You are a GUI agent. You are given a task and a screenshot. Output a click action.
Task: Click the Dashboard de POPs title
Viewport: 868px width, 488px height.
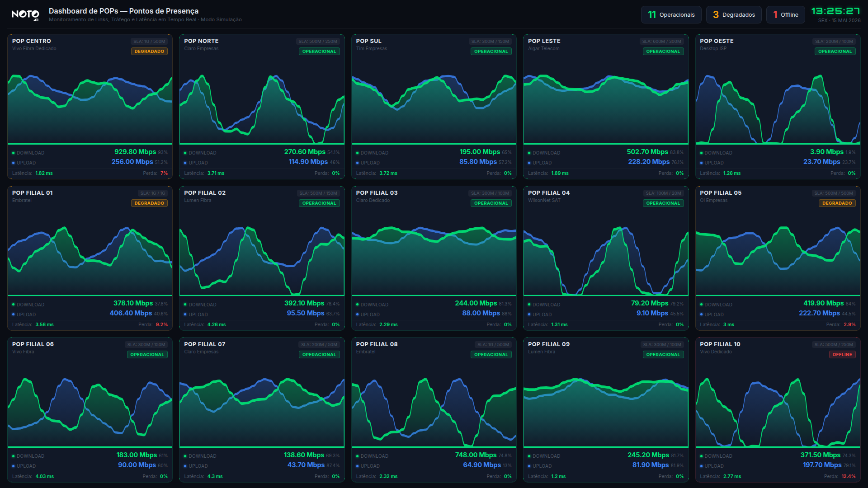click(123, 11)
